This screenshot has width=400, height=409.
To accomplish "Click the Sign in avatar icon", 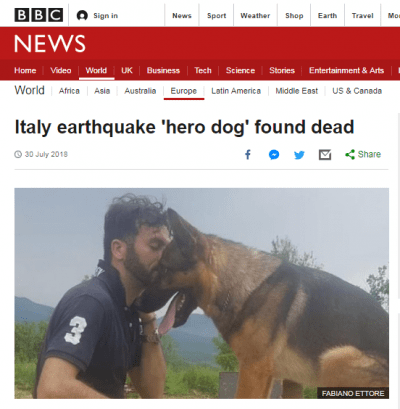I will coord(82,15).
